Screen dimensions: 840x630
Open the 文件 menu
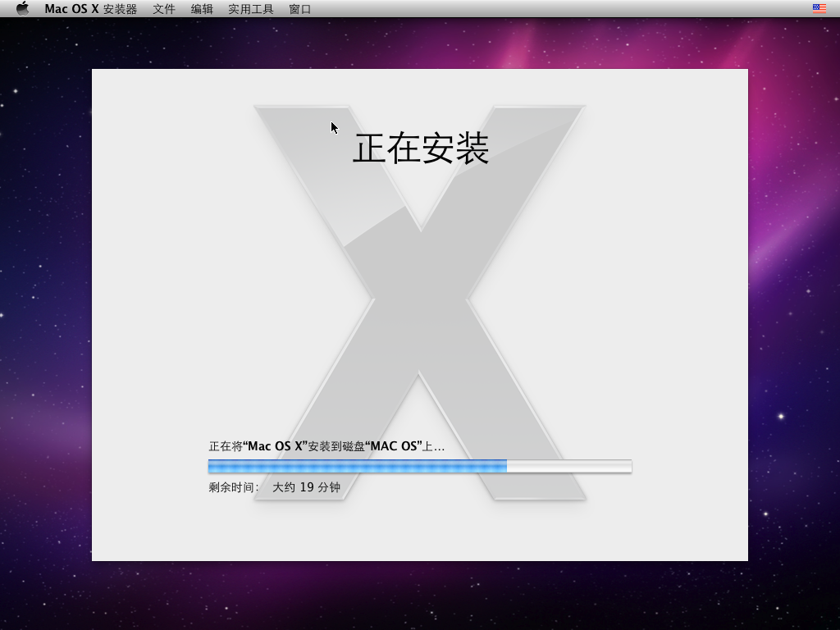pyautogui.click(x=164, y=9)
